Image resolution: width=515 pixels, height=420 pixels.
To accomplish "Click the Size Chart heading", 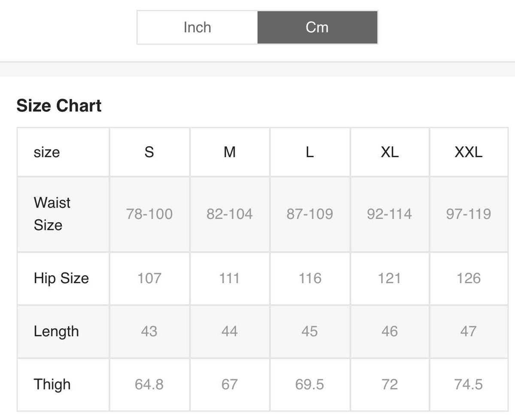I will [59, 106].
